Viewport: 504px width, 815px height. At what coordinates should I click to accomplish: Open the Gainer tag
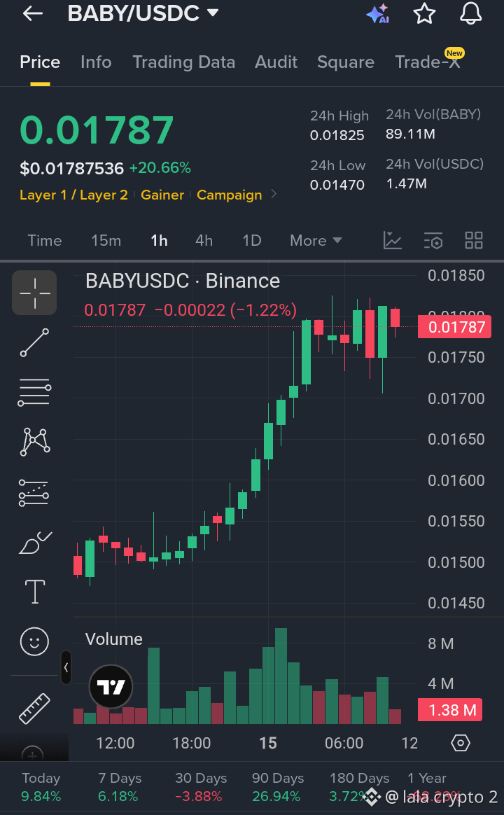point(162,195)
